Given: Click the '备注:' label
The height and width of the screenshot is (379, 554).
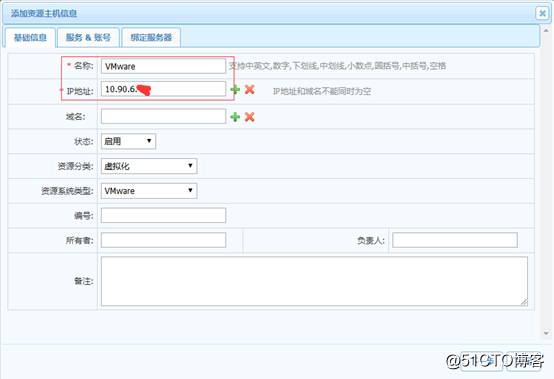Looking at the screenshot, I should coord(84,281).
